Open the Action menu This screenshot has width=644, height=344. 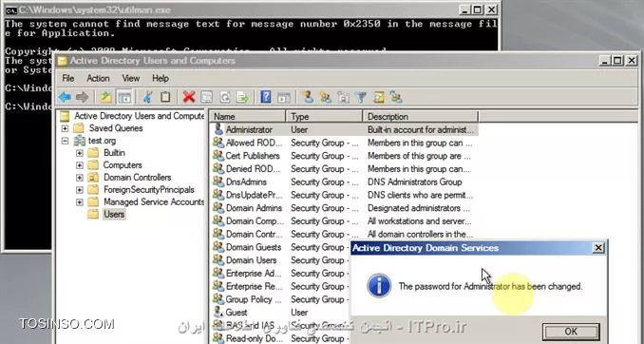pyautogui.click(x=98, y=78)
